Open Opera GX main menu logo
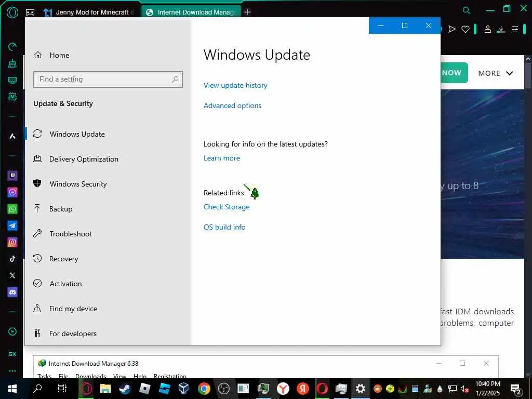 tap(12, 12)
